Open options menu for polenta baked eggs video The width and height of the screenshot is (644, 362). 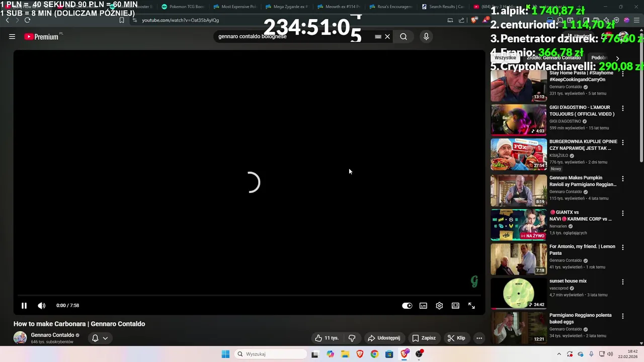[623, 316]
